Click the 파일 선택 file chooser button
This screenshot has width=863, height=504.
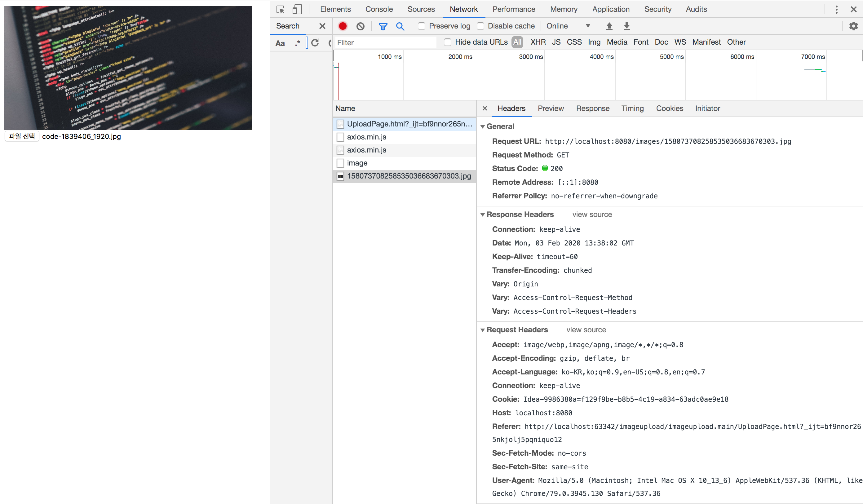coord(22,136)
